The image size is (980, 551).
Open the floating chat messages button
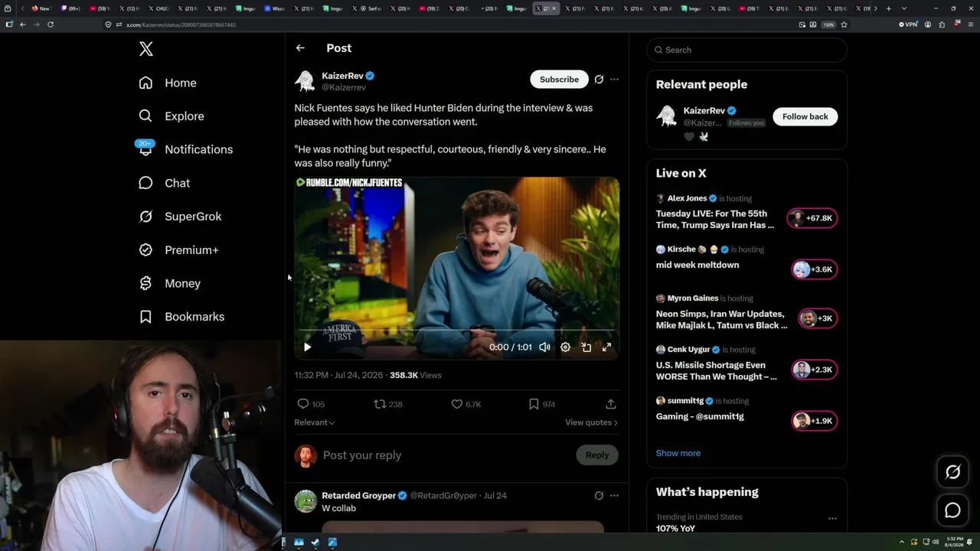(x=952, y=510)
